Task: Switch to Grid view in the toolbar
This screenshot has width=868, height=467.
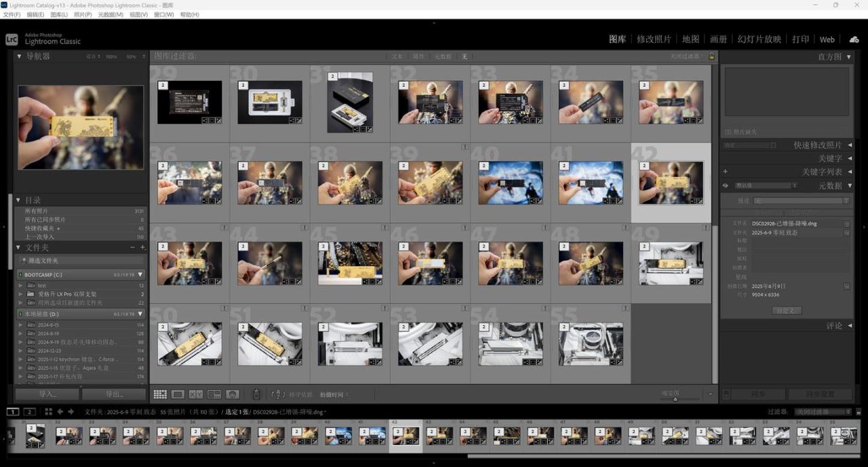Action: coord(160,394)
